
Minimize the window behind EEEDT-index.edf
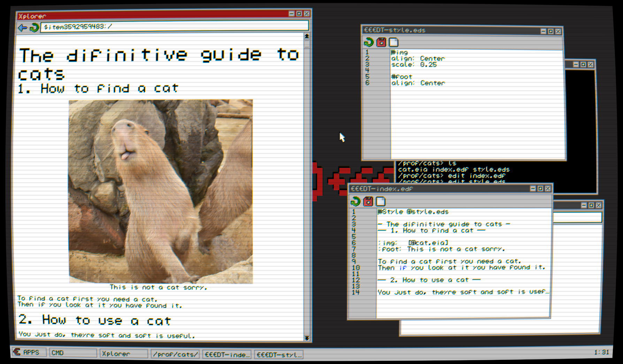tap(584, 206)
